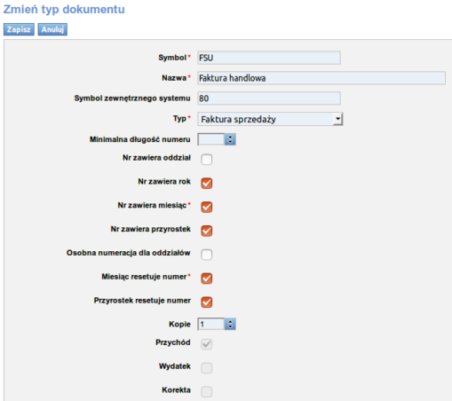The width and height of the screenshot is (452, 401).
Task: Save changes with the Zapisz button
Action: click(19, 29)
